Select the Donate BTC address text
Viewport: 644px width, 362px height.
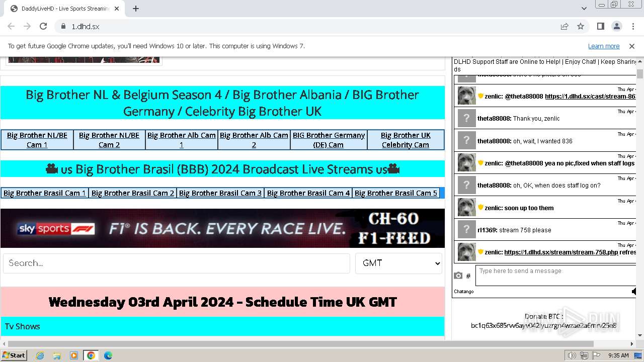pos(544,325)
